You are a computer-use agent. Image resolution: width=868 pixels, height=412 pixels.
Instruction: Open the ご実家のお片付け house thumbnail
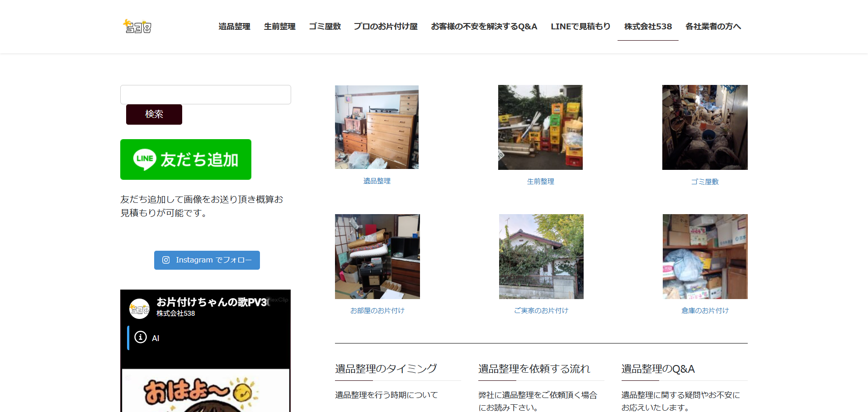[x=541, y=257]
